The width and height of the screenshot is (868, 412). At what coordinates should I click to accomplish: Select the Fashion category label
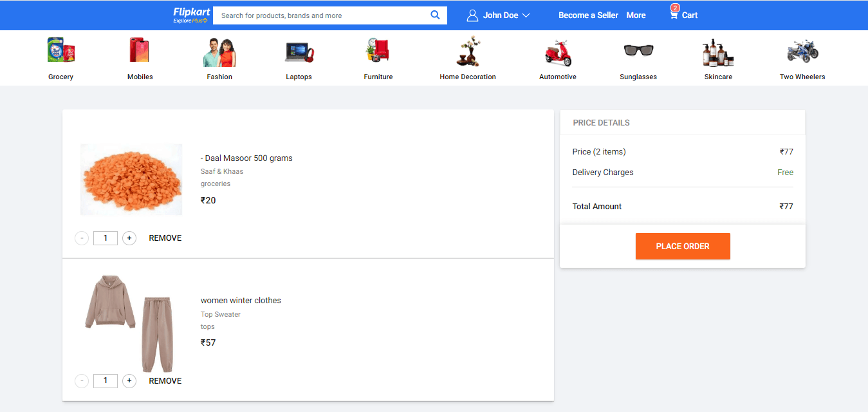coord(219,77)
